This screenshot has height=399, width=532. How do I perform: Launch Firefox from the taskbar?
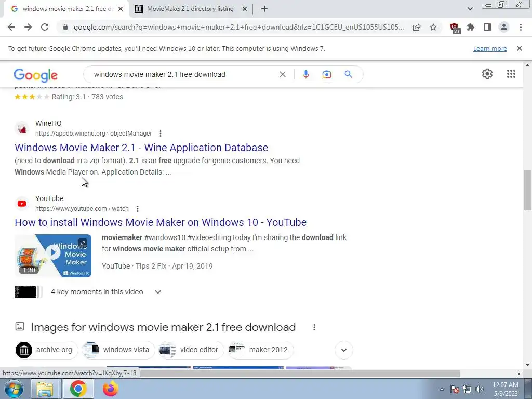pyautogui.click(x=111, y=389)
